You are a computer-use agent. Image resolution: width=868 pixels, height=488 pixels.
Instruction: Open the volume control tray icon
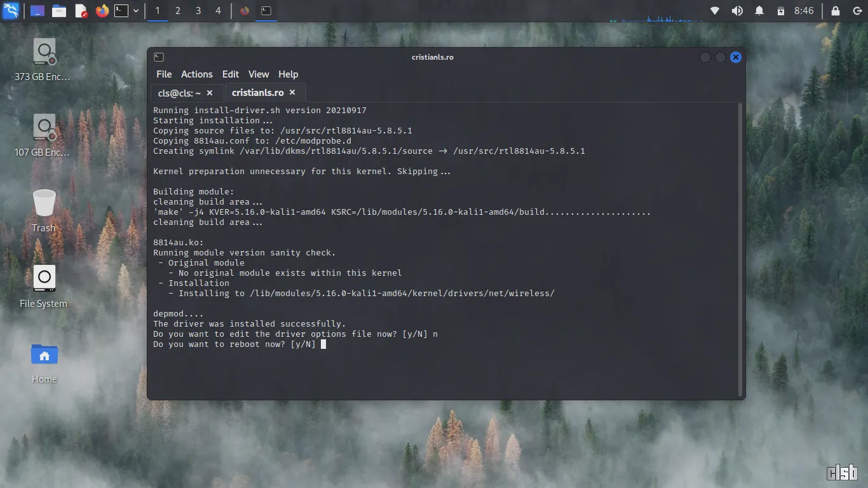[x=737, y=11]
